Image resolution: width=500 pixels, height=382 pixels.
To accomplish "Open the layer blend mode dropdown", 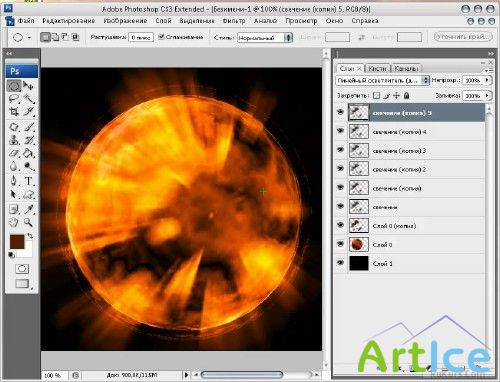I will [382, 80].
